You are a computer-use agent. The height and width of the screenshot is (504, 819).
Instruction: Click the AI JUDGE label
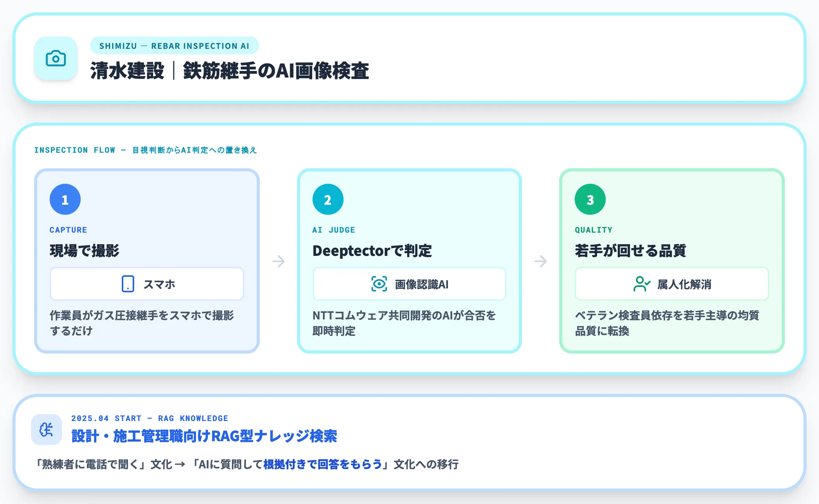[334, 230]
